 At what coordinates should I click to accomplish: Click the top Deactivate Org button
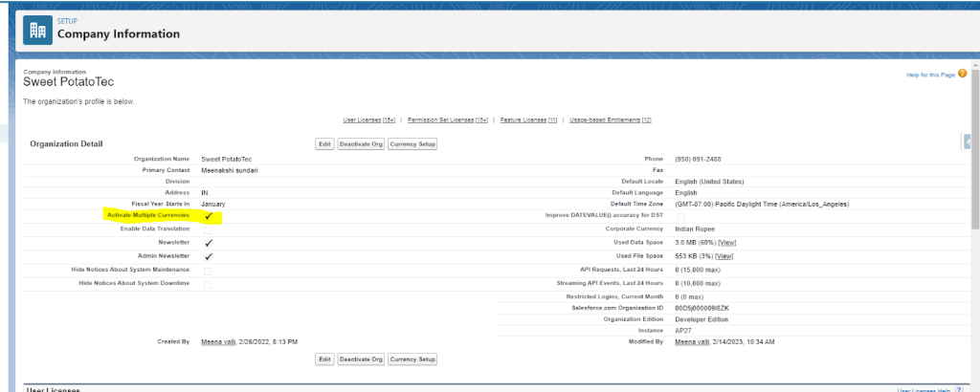point(361,144)
